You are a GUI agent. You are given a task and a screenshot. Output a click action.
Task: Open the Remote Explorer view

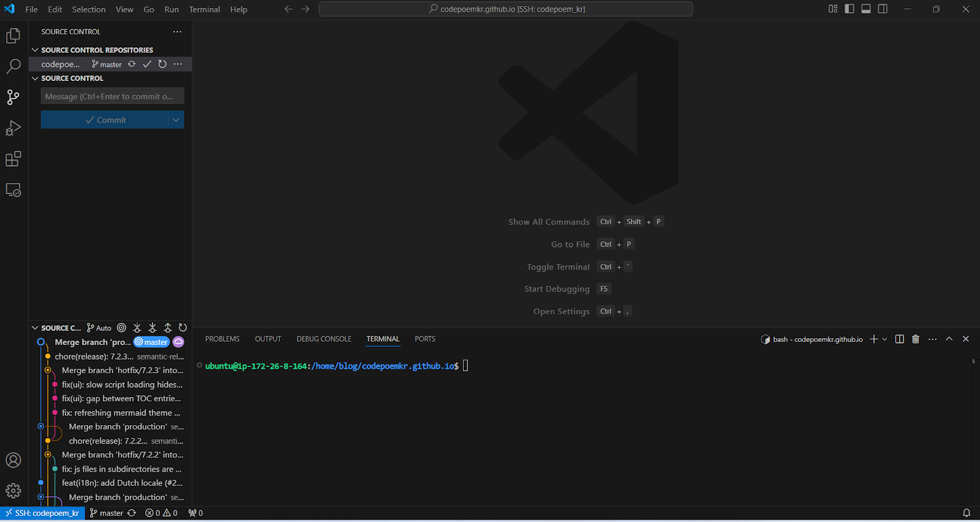pyautogui.click(x=13, y=191)
